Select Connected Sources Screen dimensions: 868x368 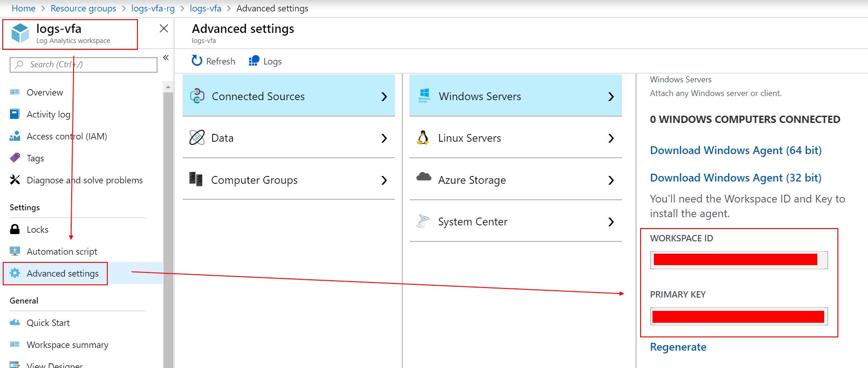point(289,96)
